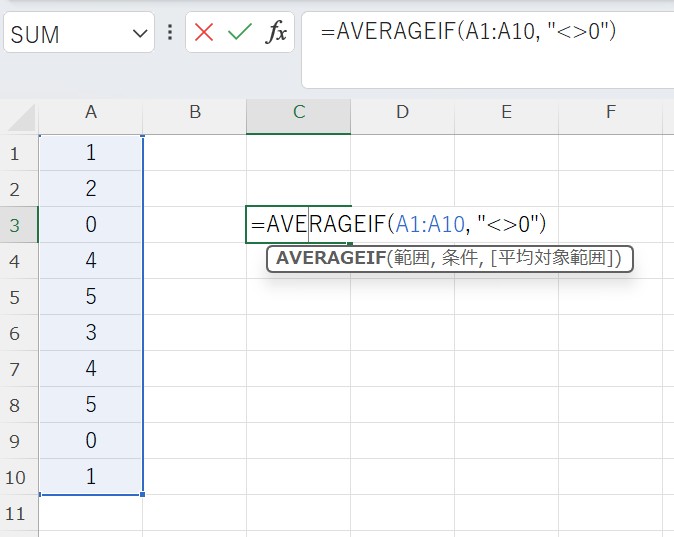Click cell A6 containing 3

pyautogui.click(x=91, y=333)
